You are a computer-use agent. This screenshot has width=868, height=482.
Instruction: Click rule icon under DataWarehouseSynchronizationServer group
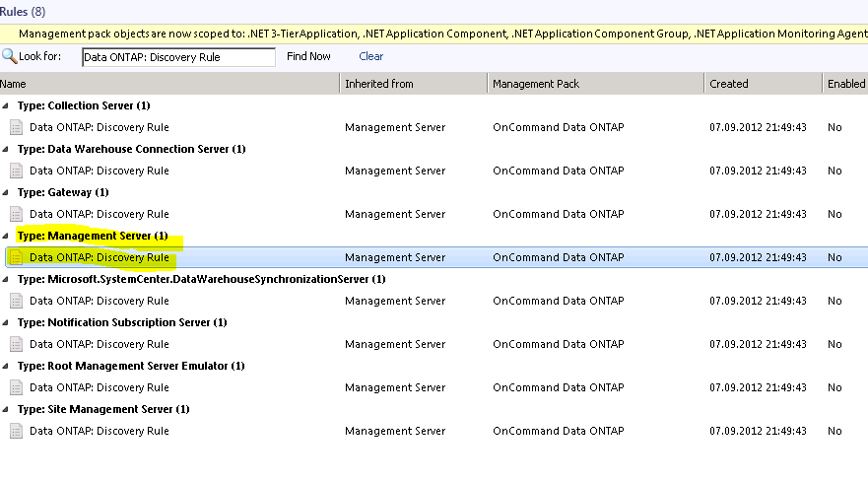point(16,301)
